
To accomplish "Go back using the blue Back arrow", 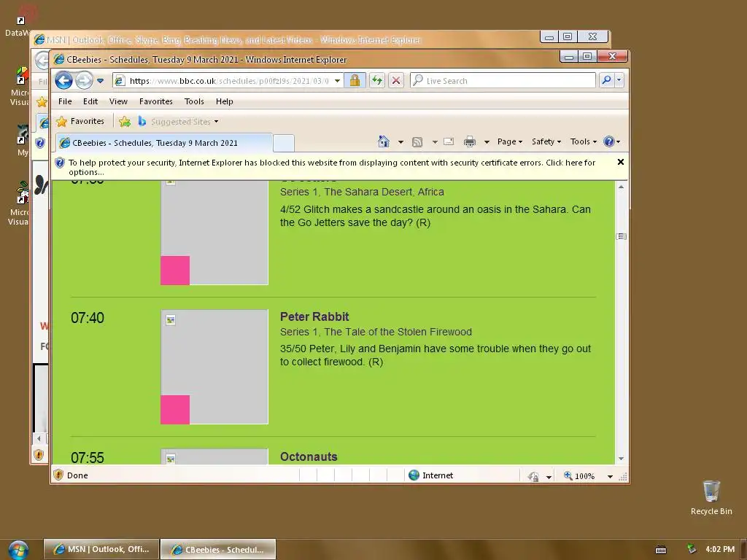I will pyautogui.click(x=64, y=80).
